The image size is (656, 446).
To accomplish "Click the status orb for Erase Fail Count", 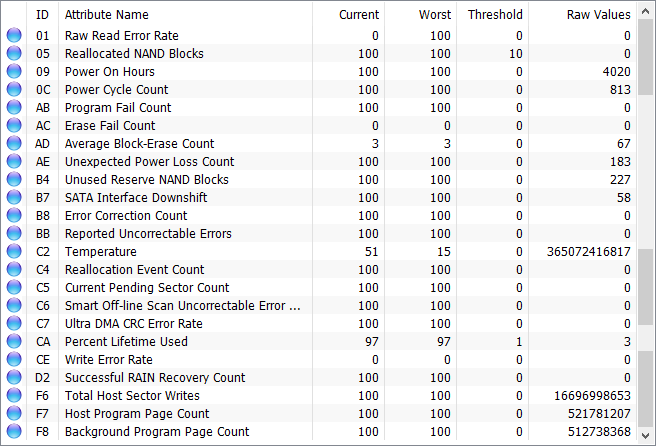I will point(14,126).
